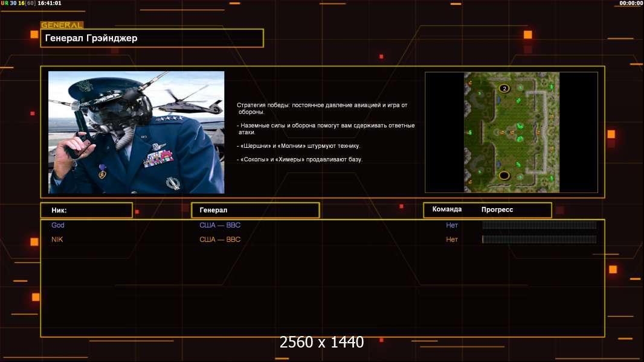Viewport: 644px width, 362px height.
Task: Click start position 2 marker on minimap
Action: click(x=504, y=89)
